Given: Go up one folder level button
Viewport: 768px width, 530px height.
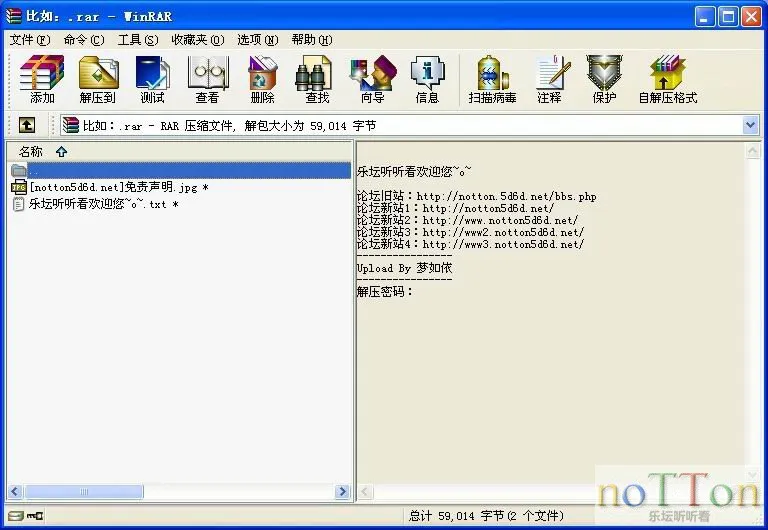Looking at the screenshot, I should click(27, 125).
